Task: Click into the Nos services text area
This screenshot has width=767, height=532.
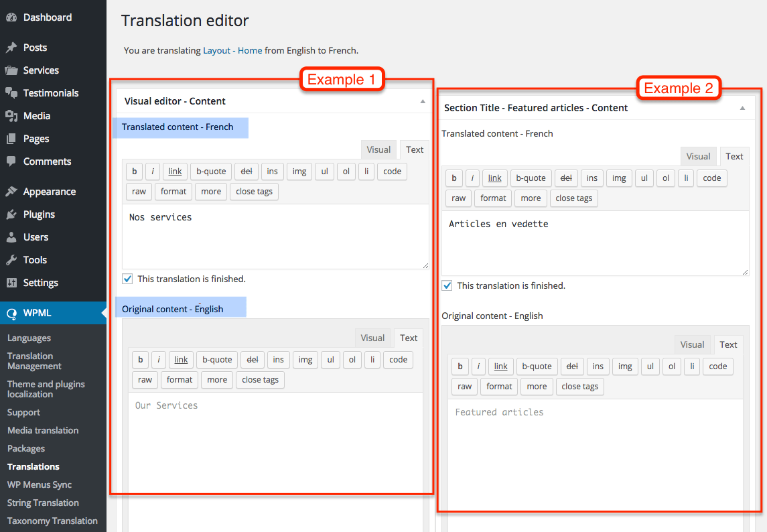Action: [275, 237]
